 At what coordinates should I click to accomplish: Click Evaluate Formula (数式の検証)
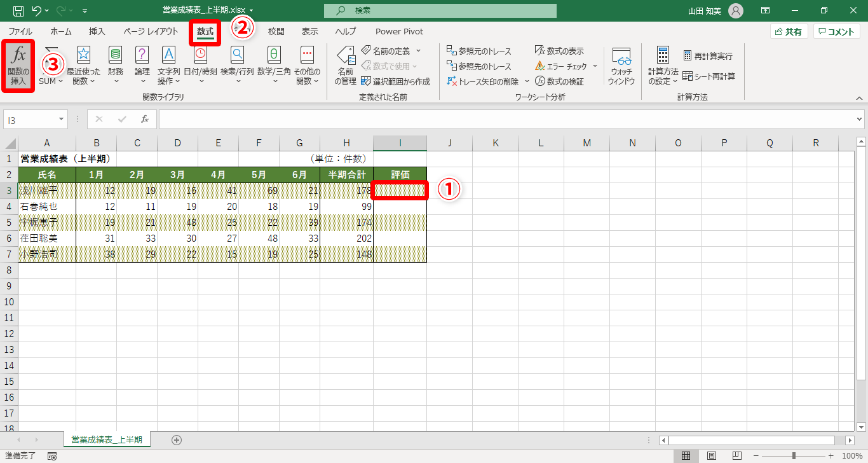click(x=559, y=81)
